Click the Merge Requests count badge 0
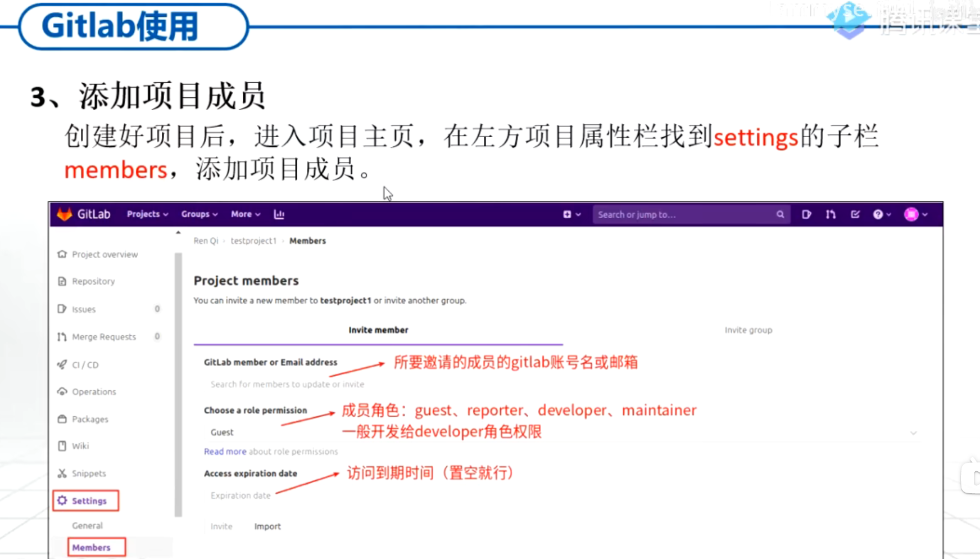 tap(157, 336)
